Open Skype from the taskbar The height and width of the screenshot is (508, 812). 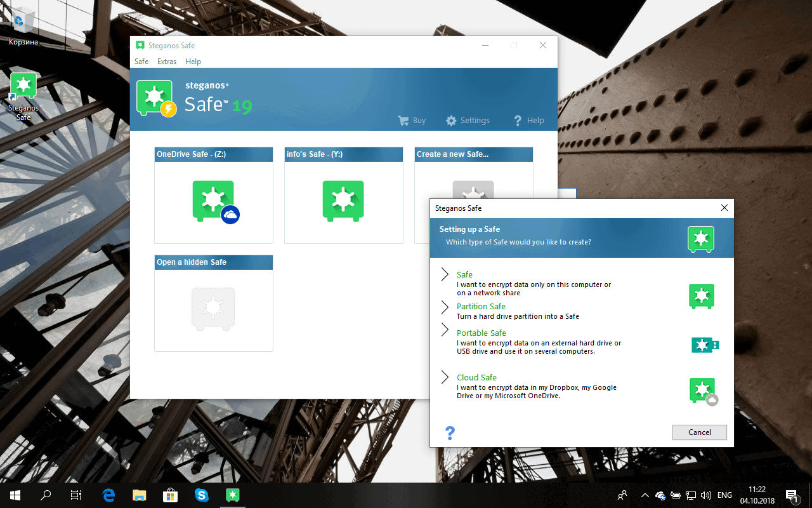tap(202, 495)
